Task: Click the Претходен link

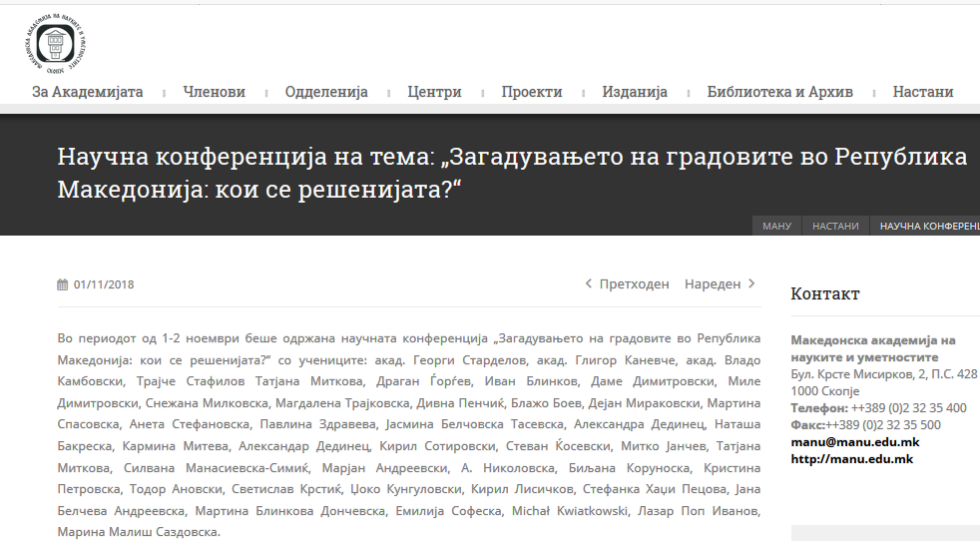Action: (x=634, y=283)
